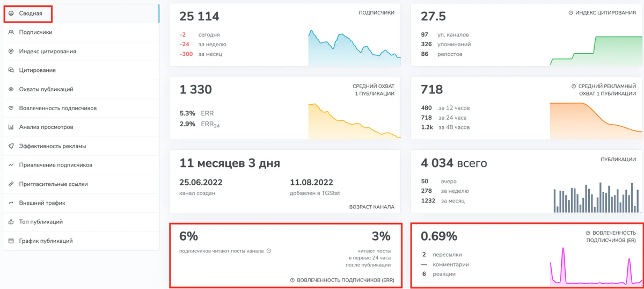Click the @ icon beside Индекс цитирования
Screen dimensions: 644x289
(x=11, y=52)
